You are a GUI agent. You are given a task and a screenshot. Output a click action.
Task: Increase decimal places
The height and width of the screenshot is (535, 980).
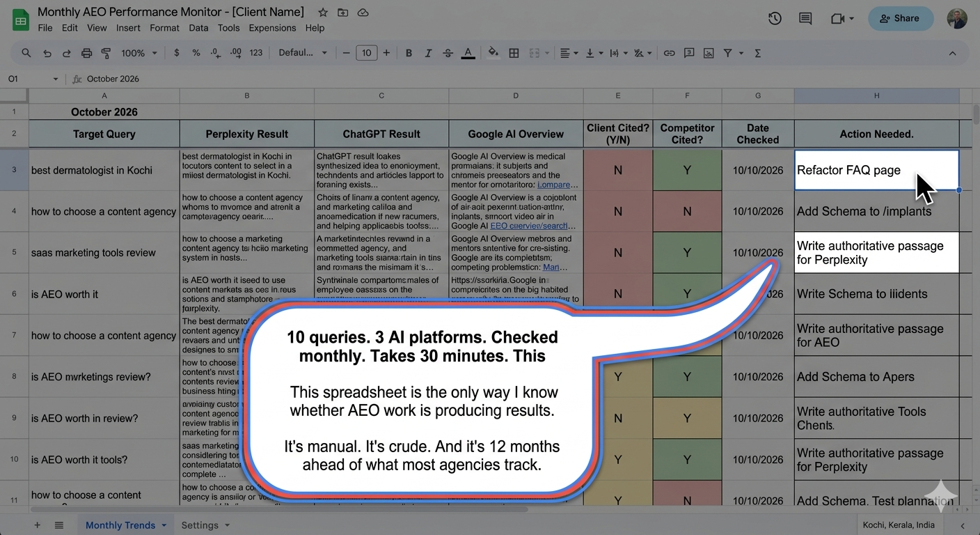[235, 53]
